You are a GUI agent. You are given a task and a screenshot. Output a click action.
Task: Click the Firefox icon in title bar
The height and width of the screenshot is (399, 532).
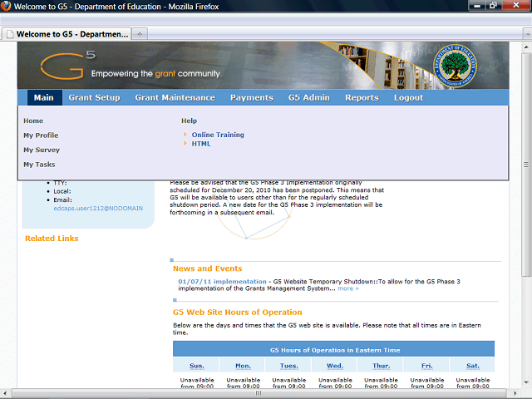6,6
